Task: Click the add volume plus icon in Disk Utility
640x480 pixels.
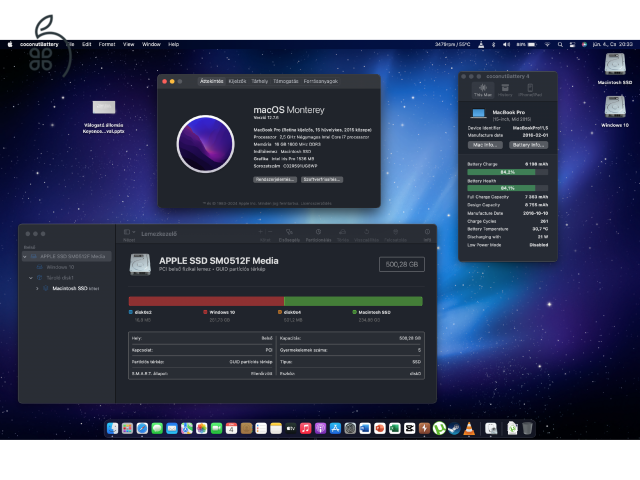Action: click(x=260, y=232)
